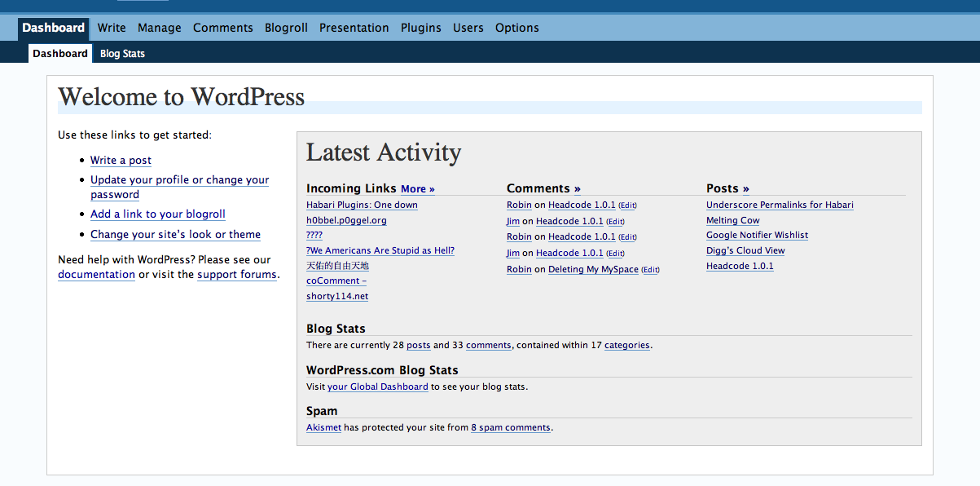Image resolution: width=980 pixels, height=486 pixels.
Task: Select the Options menu item
Action: pos(517,28)
